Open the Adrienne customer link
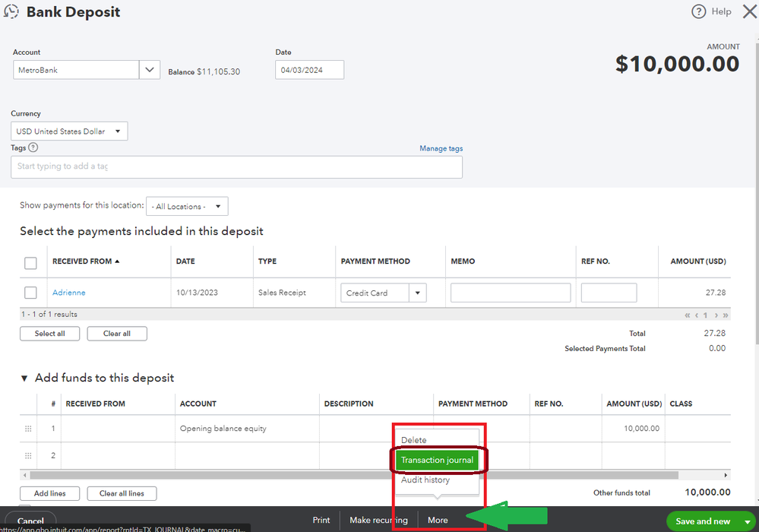Screen dimensions: 759x532 [x=68, y=293]
